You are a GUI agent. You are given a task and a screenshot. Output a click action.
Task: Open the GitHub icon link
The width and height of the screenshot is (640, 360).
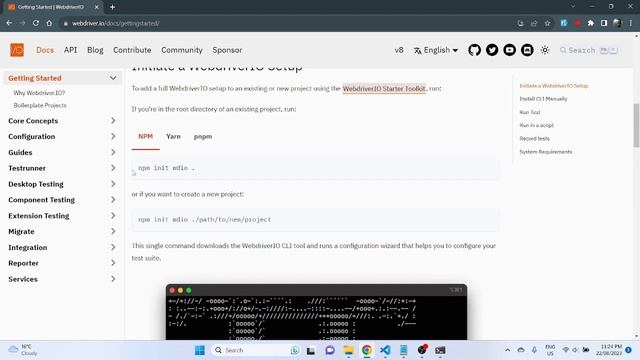(x=474, y=50)
